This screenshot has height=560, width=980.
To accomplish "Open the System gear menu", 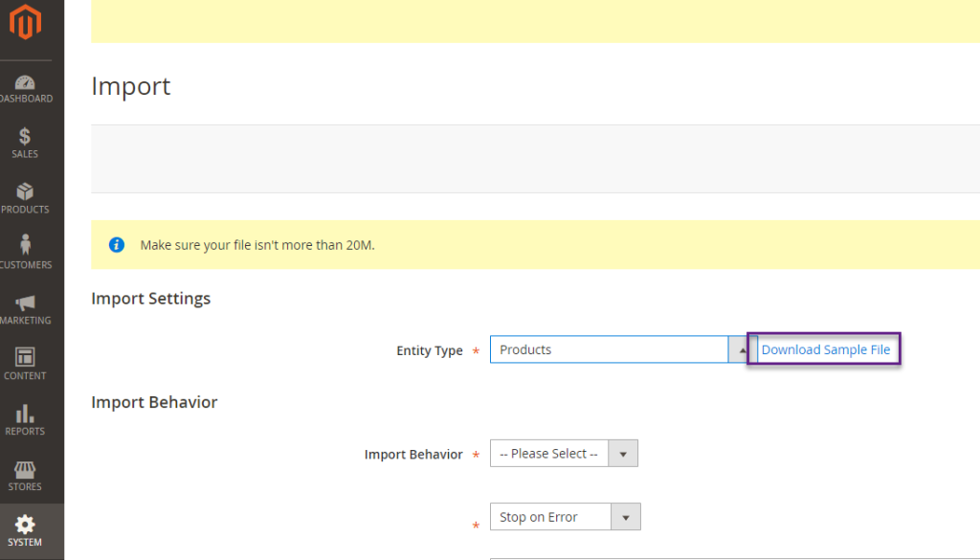I will tap(25, 530).
